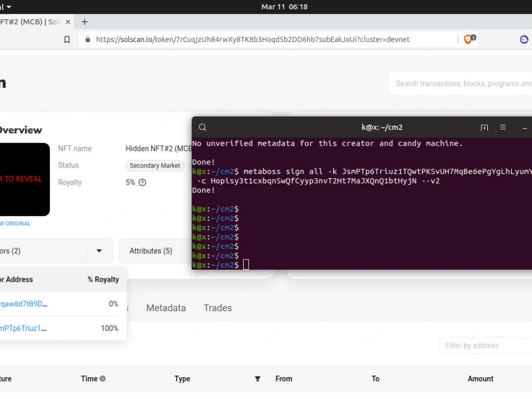Open creator address mPTp6Triuz1...

pyautogui.click(x=23, y=328)
